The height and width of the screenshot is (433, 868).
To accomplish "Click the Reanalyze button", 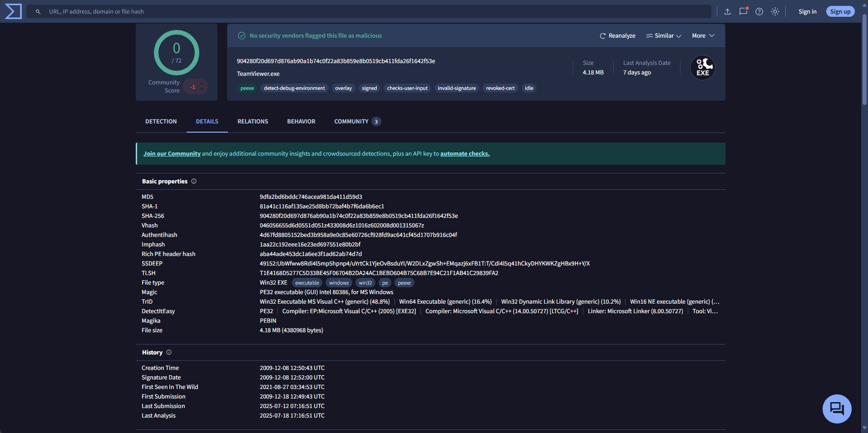I will [x=616, y=35].
